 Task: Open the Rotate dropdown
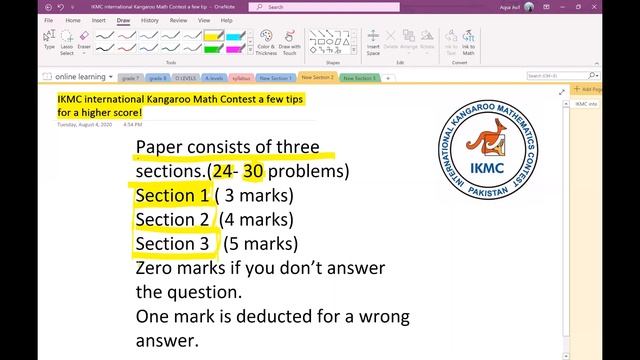pyautogui.click(x=427, y=40)
